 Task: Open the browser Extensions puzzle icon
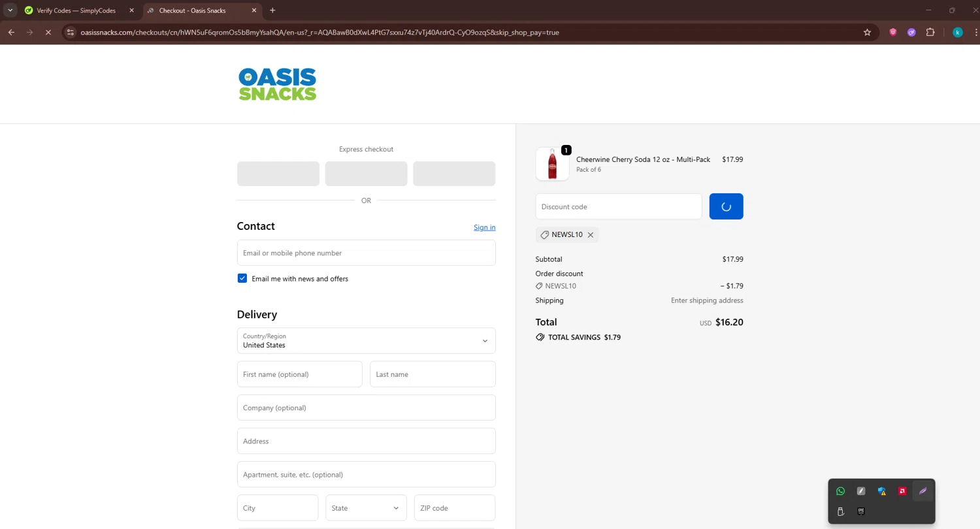coord(930,32)
